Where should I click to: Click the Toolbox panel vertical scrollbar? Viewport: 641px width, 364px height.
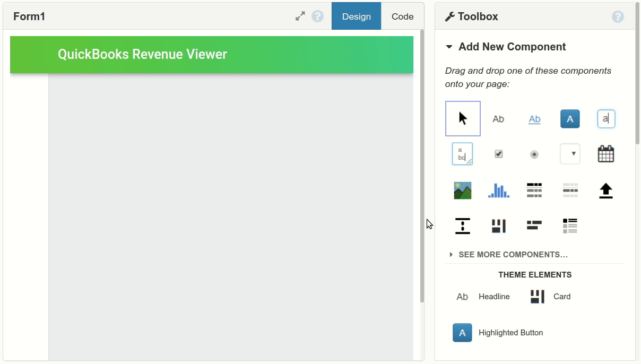(x=637, y=74)
